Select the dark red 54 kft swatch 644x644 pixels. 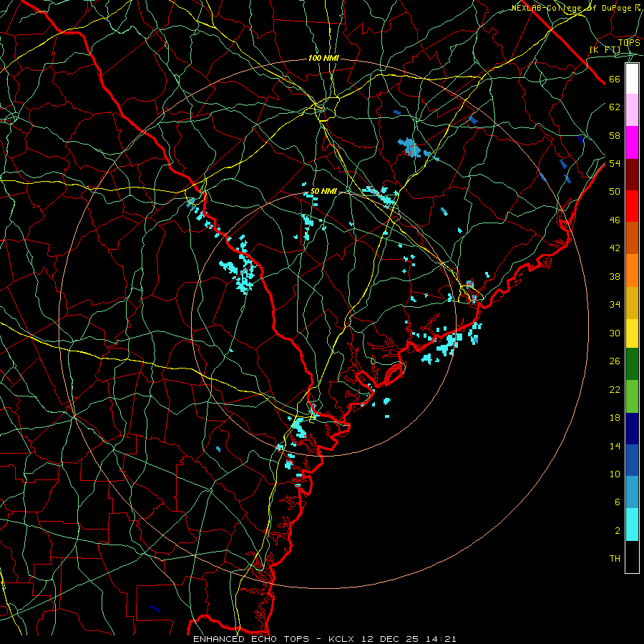pyautogui.click(x=632, y=175)
